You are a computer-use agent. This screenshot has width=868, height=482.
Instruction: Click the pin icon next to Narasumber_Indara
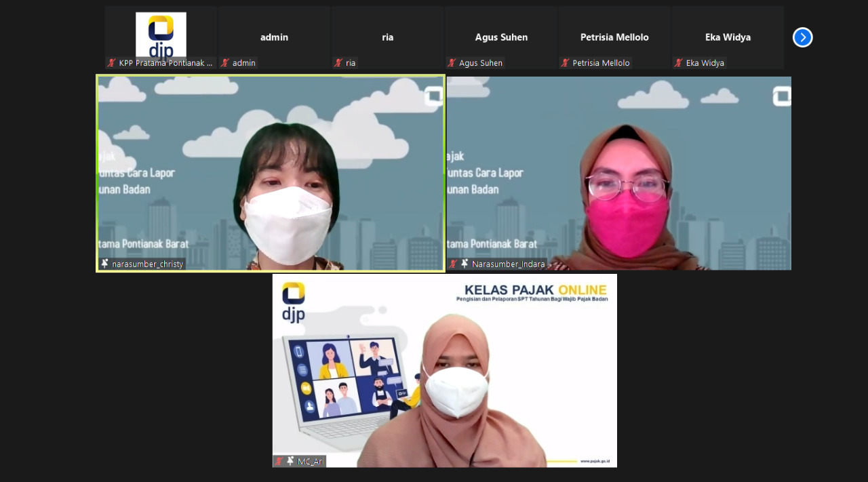(x=465, y=264)
